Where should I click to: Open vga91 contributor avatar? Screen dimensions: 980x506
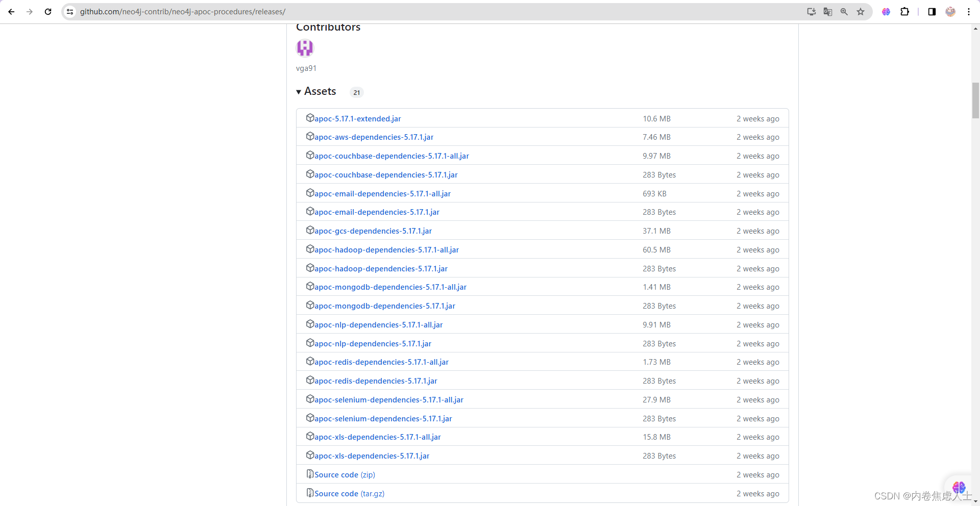(x=305, y=48)
